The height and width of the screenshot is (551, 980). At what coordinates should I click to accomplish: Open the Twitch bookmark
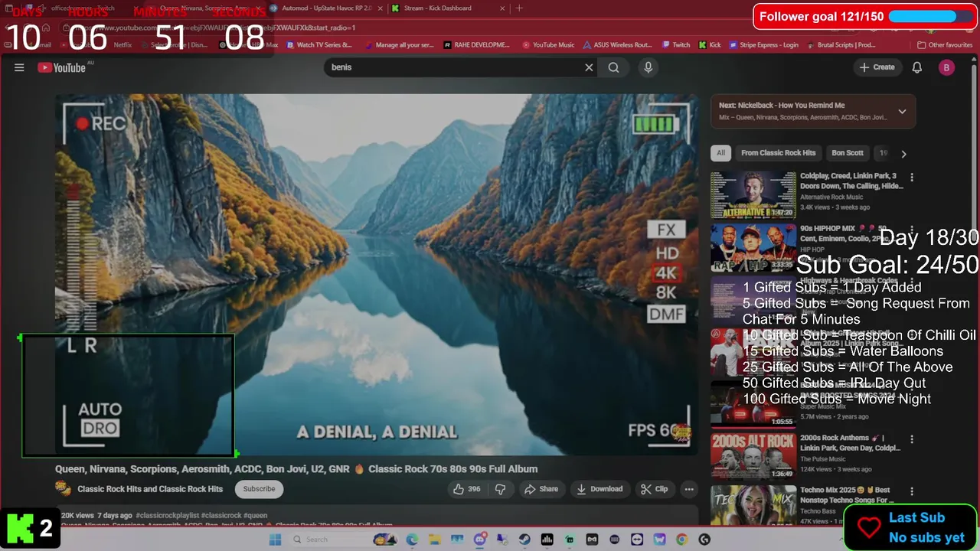pyautogui.click(x=676, y=45)
